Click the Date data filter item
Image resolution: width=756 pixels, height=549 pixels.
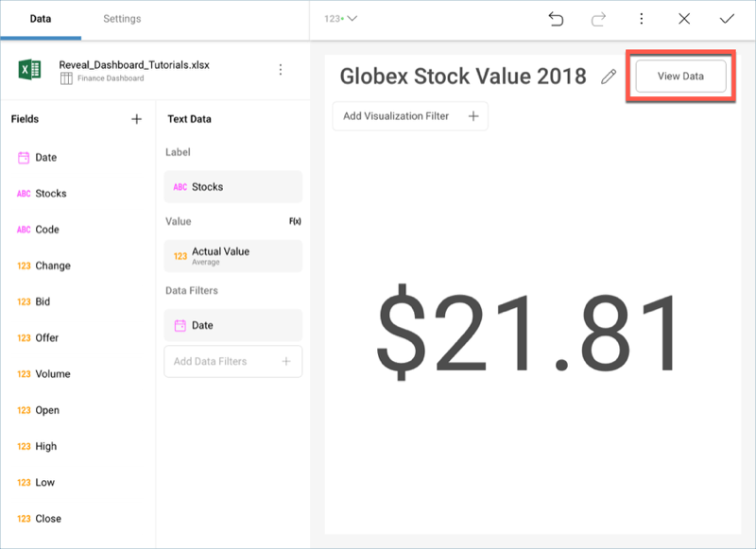point(232,325)
